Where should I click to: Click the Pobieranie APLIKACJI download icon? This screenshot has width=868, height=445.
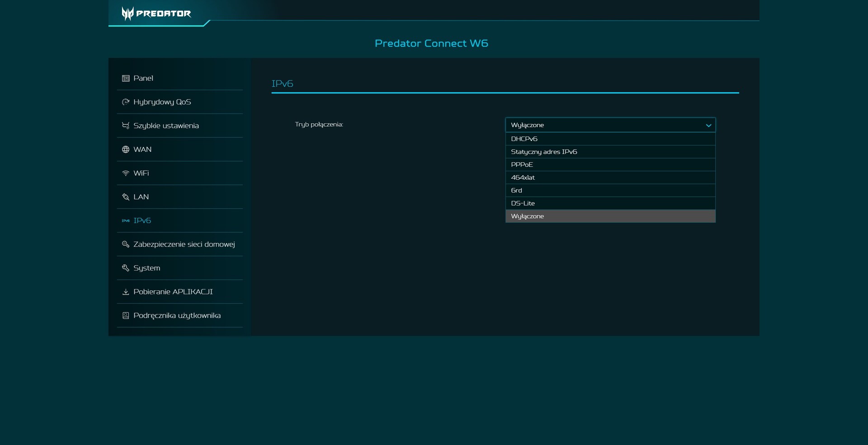click(126, 292)
